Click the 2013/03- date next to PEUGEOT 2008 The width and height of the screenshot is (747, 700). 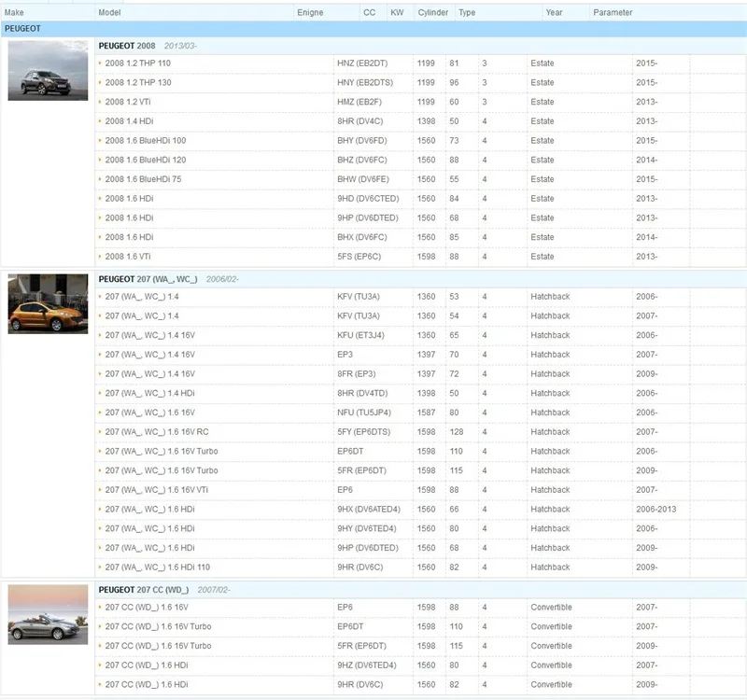coord(180,46)
